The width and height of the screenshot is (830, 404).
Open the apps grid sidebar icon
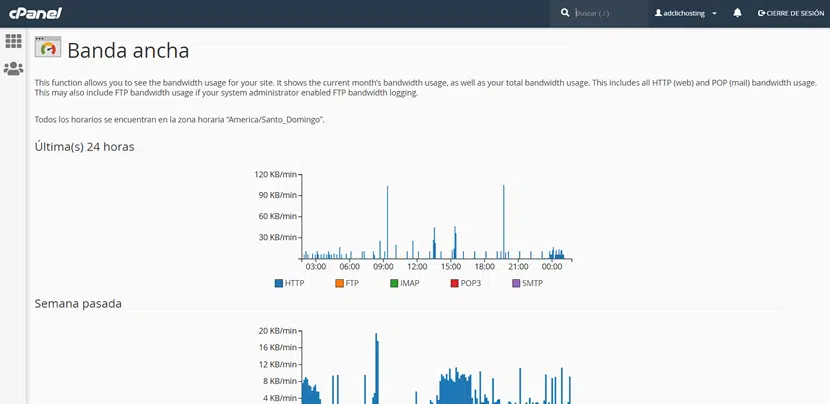pos(13,41)
